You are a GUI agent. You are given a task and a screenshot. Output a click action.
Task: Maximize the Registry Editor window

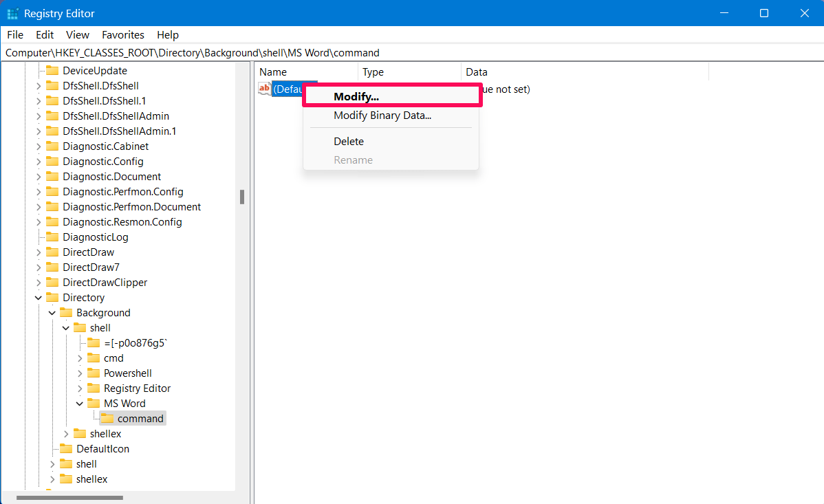click(x=764, y=13)
